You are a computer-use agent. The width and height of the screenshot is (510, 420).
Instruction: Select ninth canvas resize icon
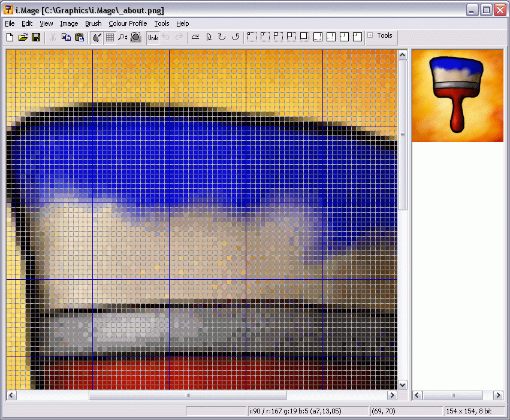pos(357,37)
